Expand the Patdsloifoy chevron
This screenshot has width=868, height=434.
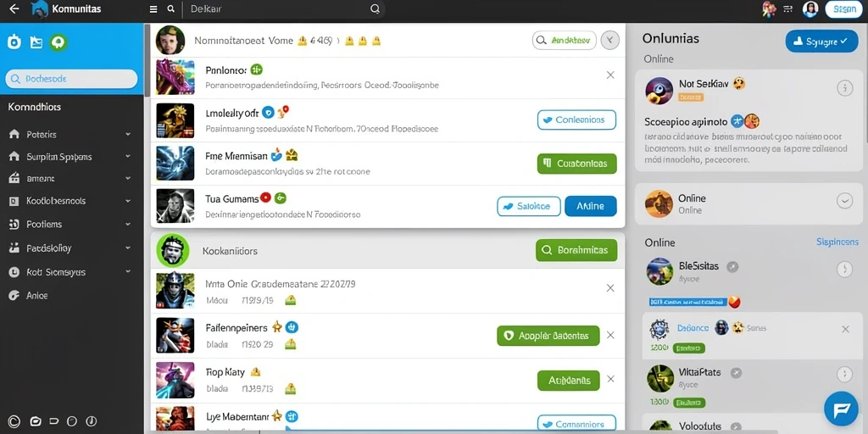(x=128, y=248)
